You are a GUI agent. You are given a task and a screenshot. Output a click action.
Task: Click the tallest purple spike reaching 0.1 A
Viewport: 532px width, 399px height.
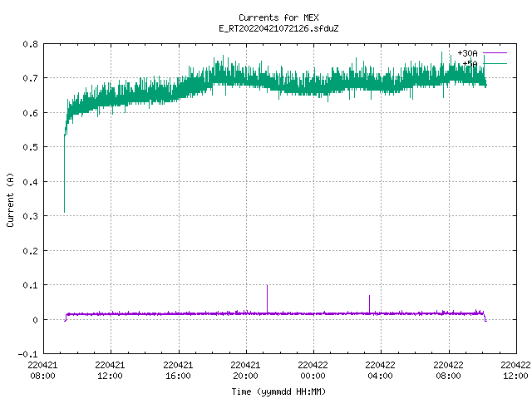(x=268, y=298)
